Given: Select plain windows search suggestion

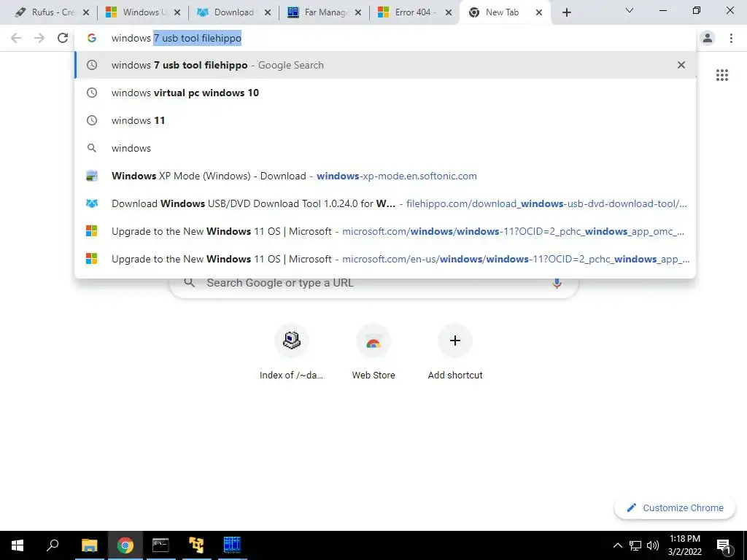Looking at the screenshot, I should (x=385, y=148).
